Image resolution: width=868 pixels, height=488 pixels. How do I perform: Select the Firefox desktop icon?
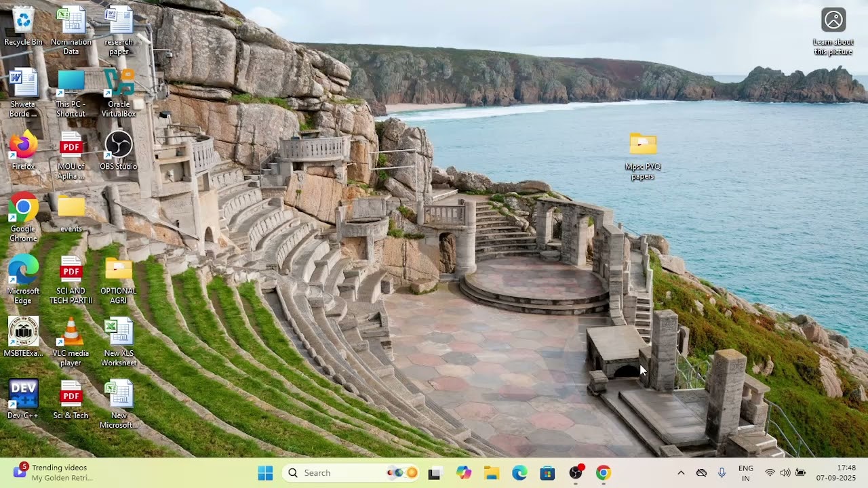(x=23, y=150)
